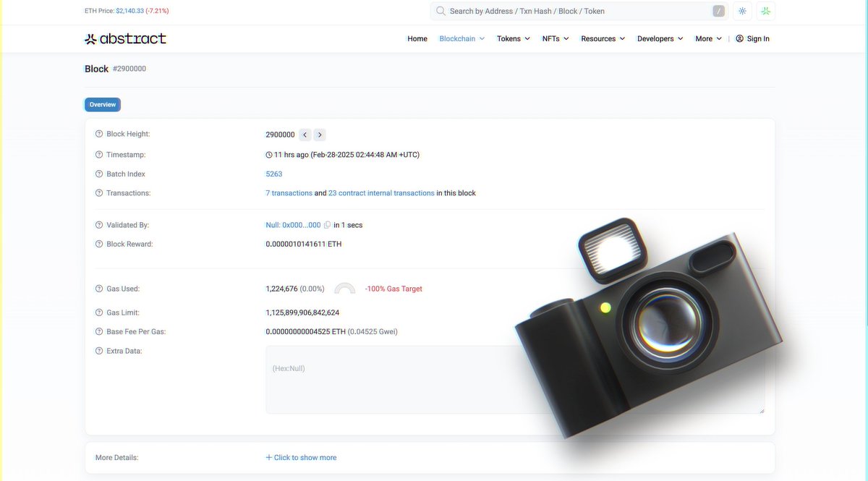Click to show more details
The width and height of the screenshot is (868, 481).
click(301, 458)
